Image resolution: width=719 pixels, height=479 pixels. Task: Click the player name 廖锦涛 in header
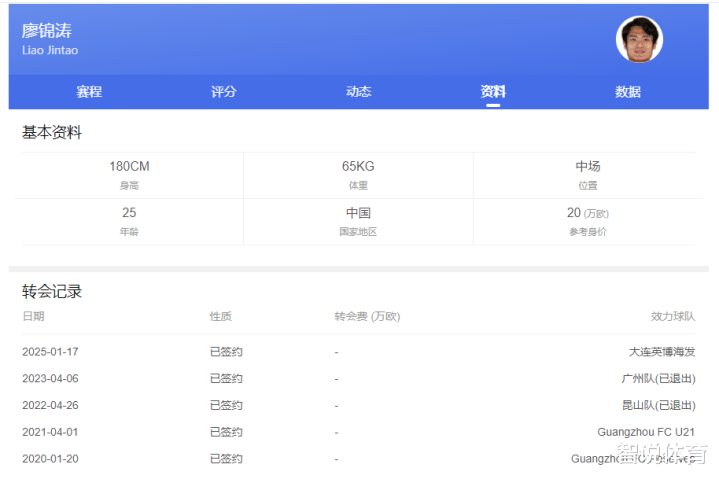(x=47, y=31)
